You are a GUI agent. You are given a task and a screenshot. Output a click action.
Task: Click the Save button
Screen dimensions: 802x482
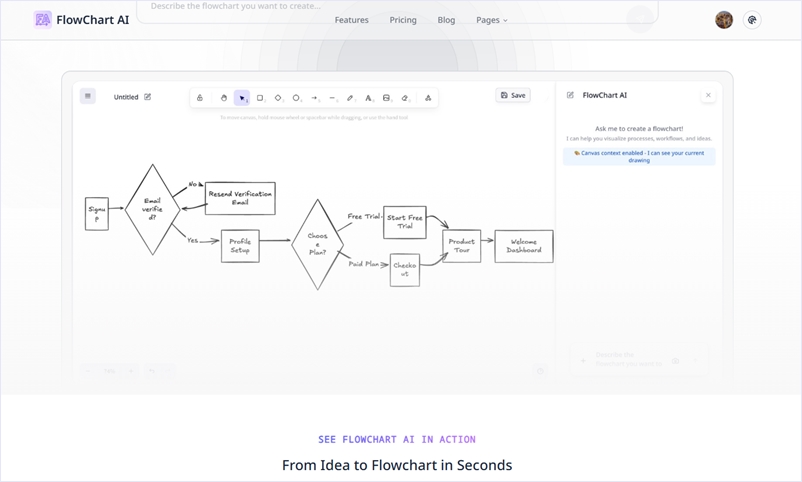click(x=513, y=96)
